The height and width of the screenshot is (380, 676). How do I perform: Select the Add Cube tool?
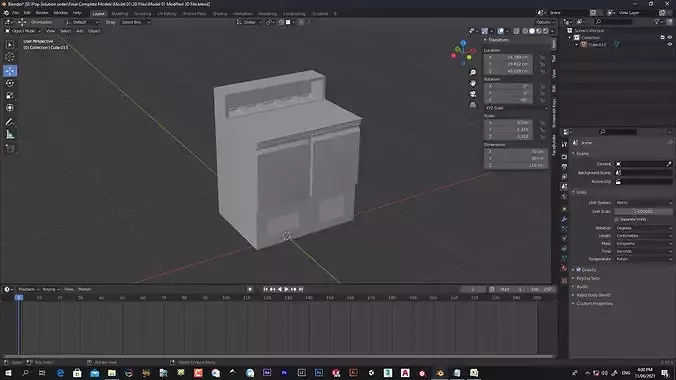(10, 149)
